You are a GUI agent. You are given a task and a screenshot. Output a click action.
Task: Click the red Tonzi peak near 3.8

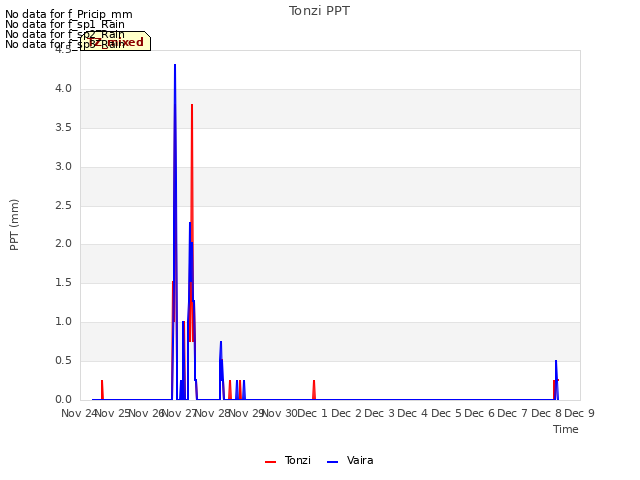[x=192, y=105]
